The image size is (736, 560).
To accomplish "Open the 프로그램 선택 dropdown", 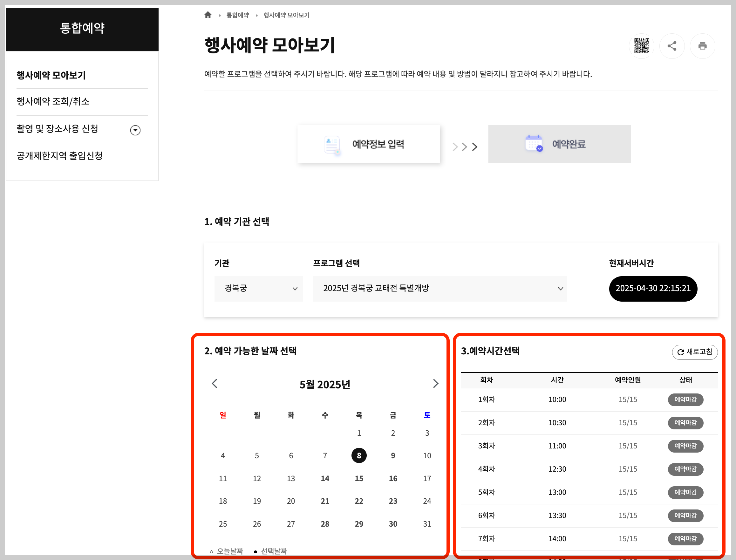I will click(440, 289).
